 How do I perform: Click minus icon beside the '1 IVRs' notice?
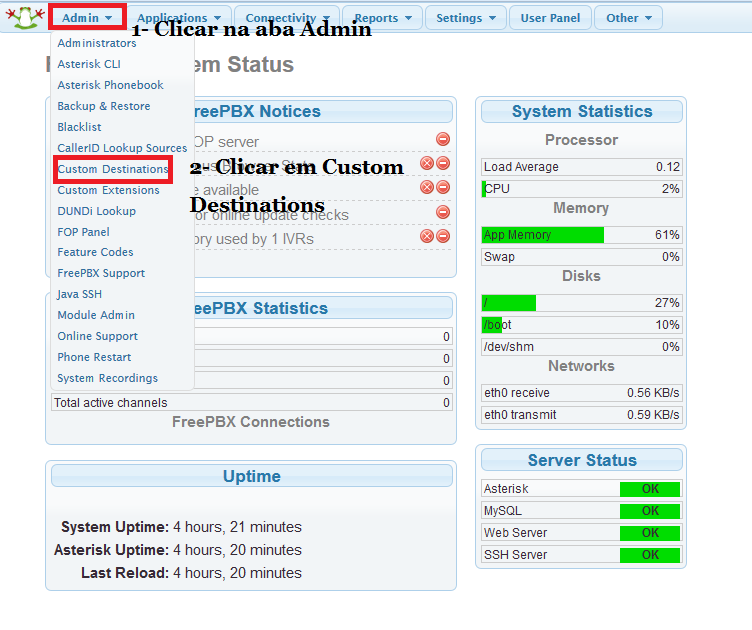click(x=442, y=236)
